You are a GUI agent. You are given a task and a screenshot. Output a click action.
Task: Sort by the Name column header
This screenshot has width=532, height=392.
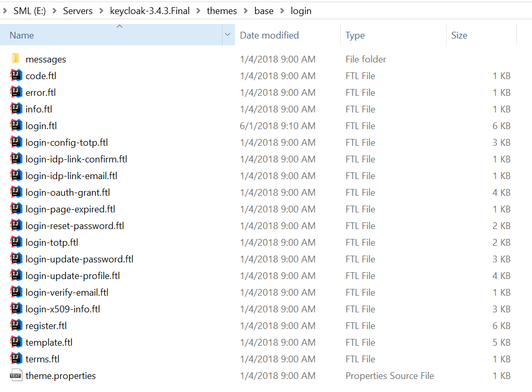(112, 34)
